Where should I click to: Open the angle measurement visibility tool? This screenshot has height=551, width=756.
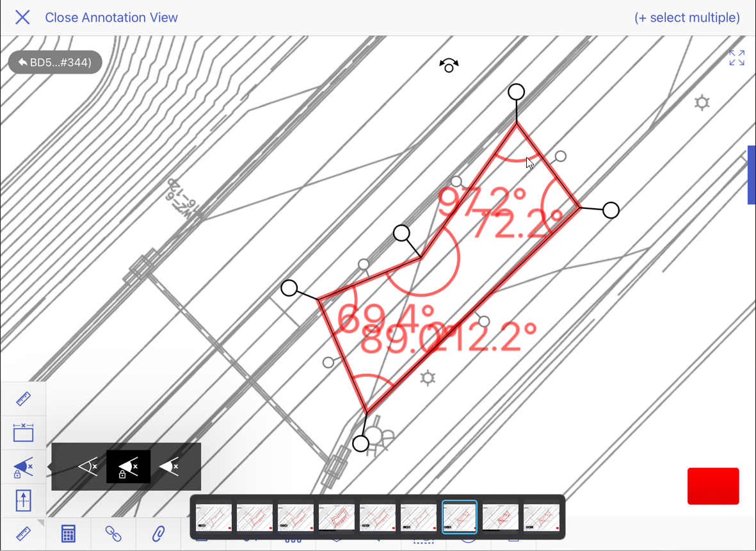24,466
